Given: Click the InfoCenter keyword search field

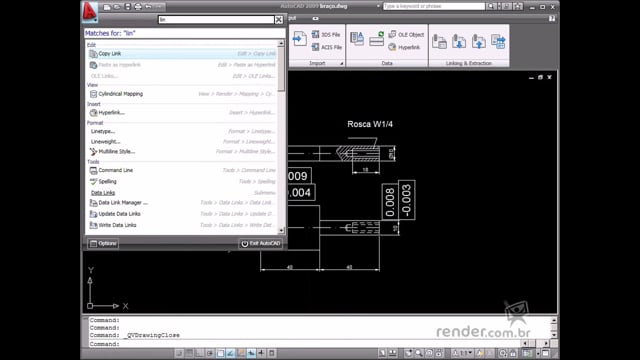Looking at the screenshot, I should pyautogui.click(x=434, y=6).
